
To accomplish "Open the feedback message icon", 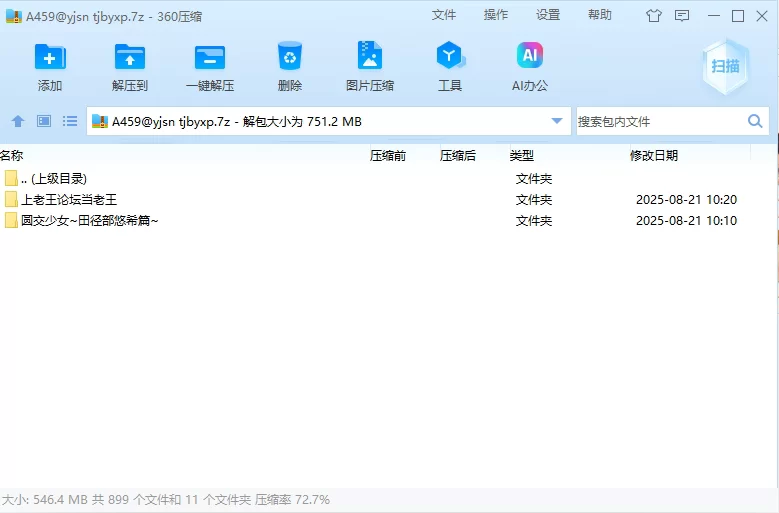I will point(682,16).
